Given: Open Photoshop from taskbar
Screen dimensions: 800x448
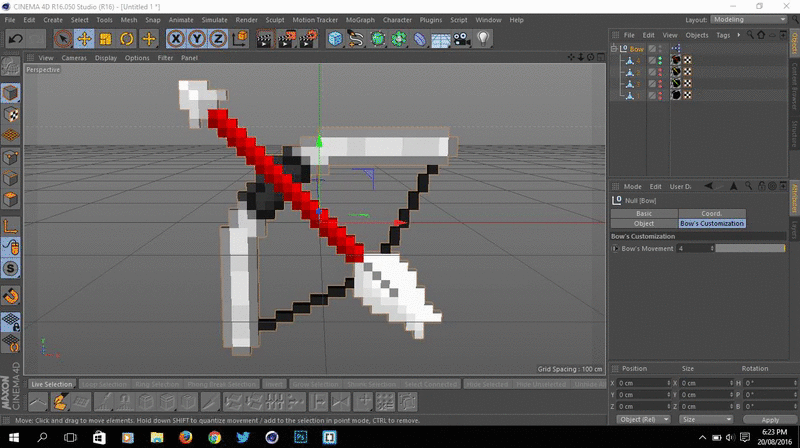Looking at the screenshot, I should [301, 437].
